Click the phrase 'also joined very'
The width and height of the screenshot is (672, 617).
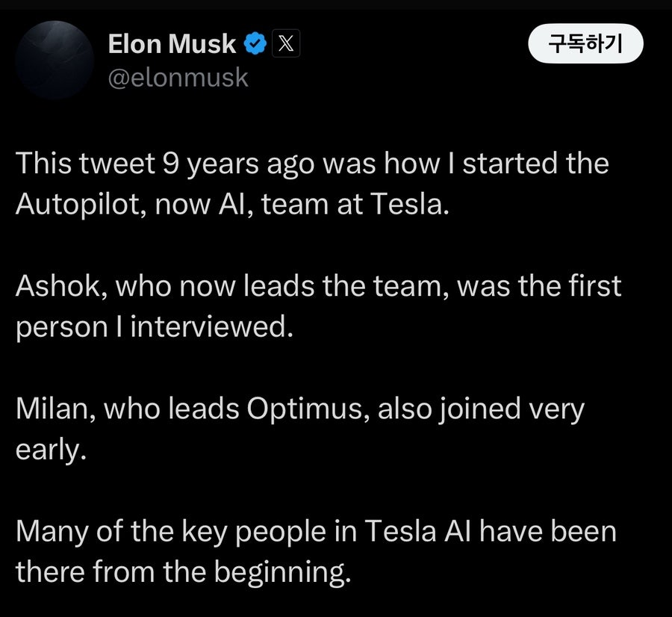pyautogui.click(x=481, y=408)
